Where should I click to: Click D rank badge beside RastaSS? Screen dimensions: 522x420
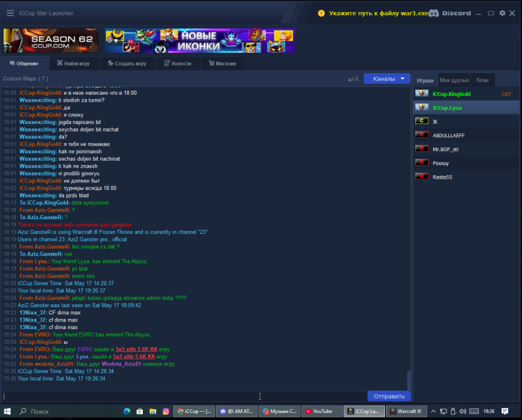[422, 176]
